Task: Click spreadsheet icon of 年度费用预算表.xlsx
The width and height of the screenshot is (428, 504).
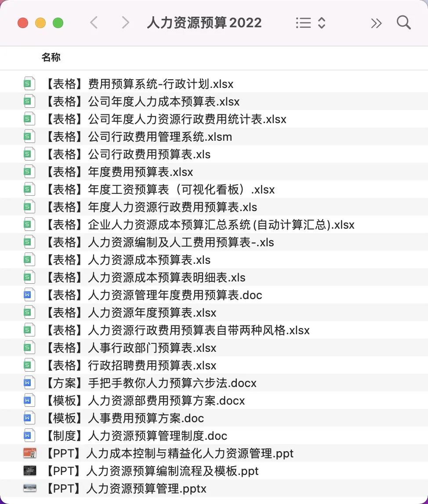Action: (x=29, y=172)
